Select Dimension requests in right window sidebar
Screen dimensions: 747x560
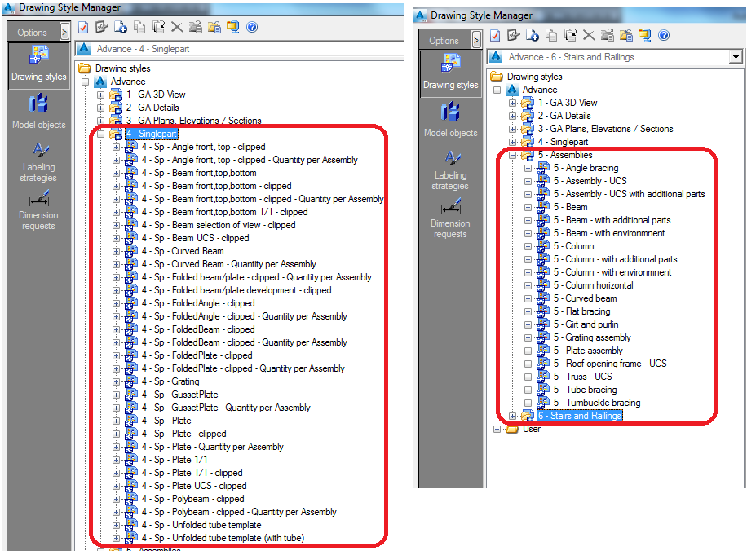click(451, 218)
